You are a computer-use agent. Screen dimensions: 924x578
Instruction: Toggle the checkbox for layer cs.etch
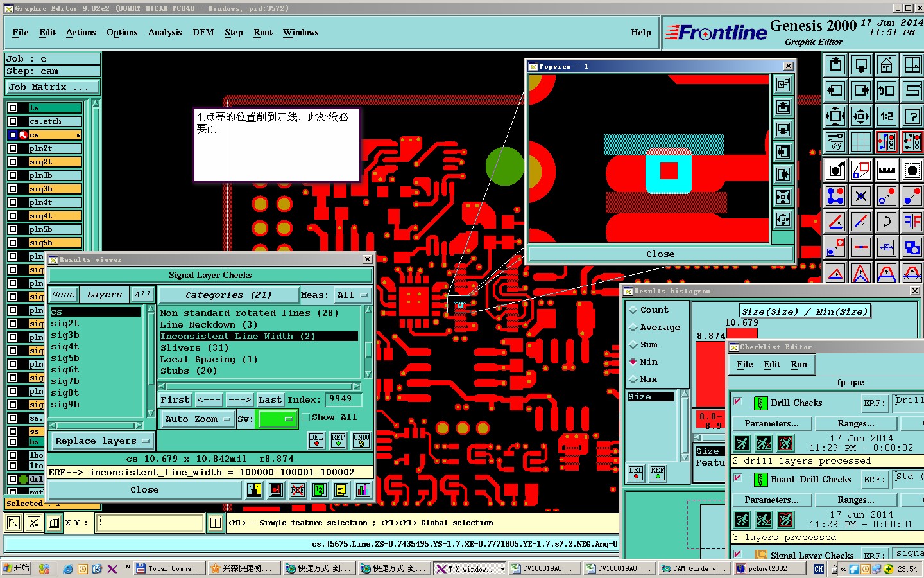tap(13, 121)
